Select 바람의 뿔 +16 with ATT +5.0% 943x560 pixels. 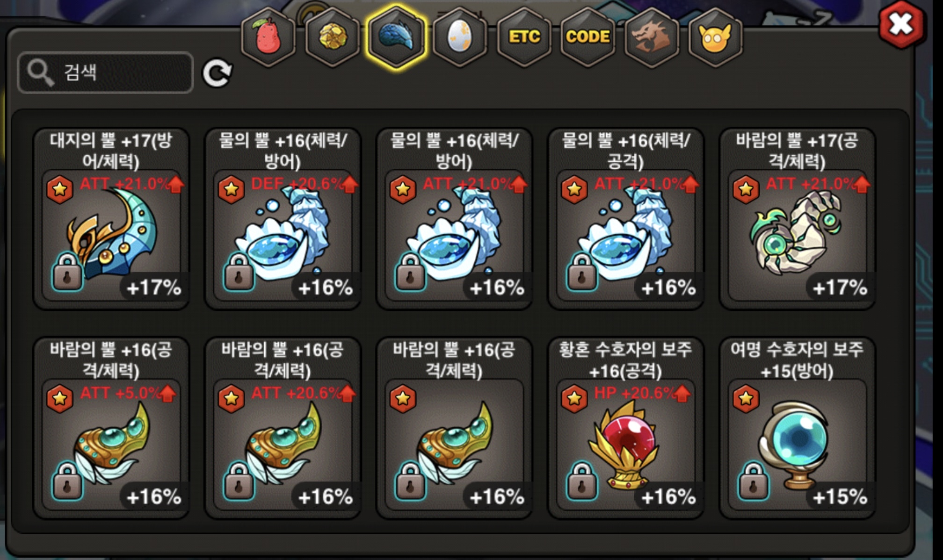(x=111, y=428)
